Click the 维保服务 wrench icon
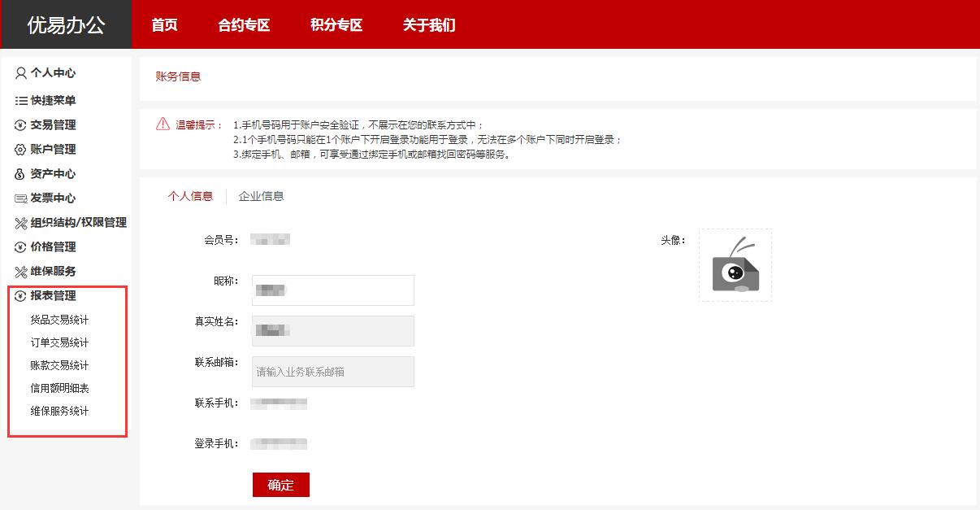This screenshot has height=510, width=980. click(21, 272)
